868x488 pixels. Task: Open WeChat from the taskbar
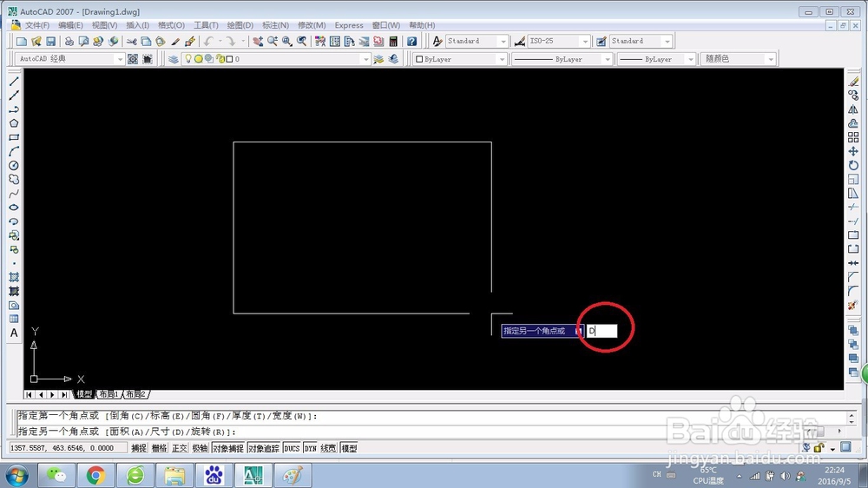point(56,475)
